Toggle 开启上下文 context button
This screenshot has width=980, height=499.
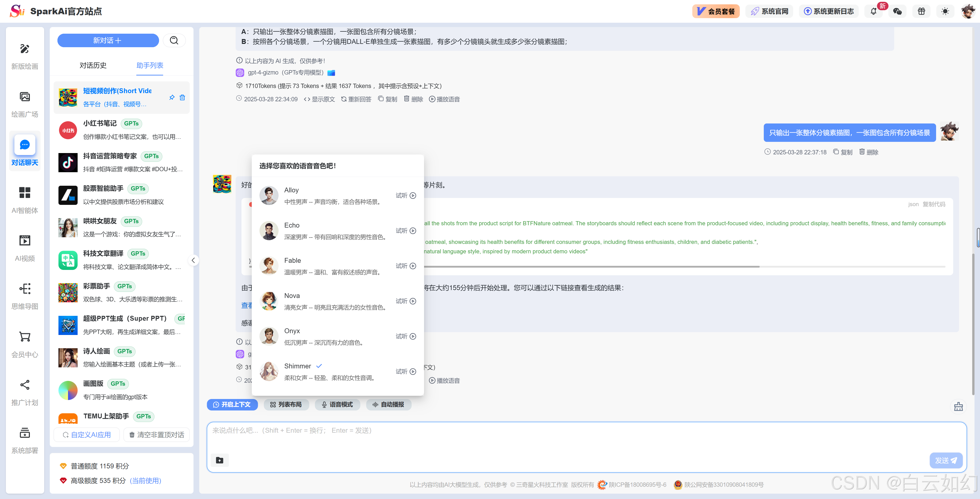point(232,404)
